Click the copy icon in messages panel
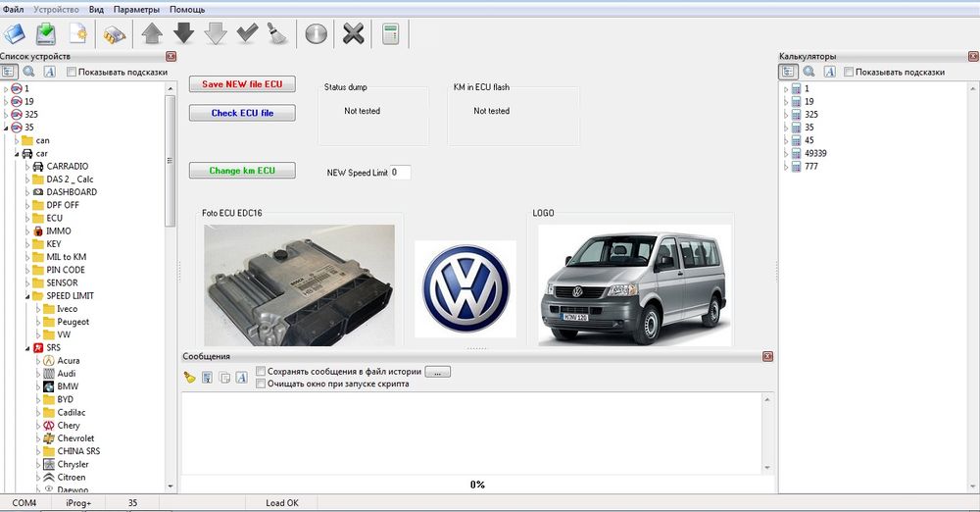This screenshot has width=980, height=512. (x=224, y=377)
